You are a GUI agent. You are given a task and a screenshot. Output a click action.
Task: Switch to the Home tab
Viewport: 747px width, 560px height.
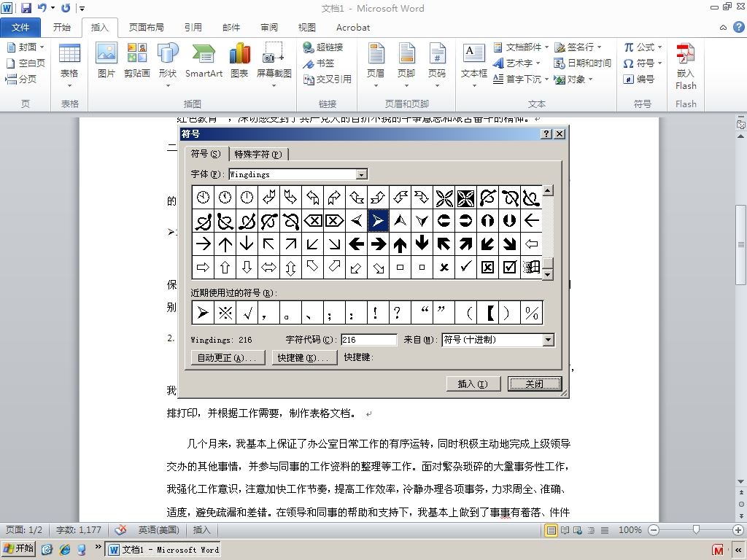point(62,28)
